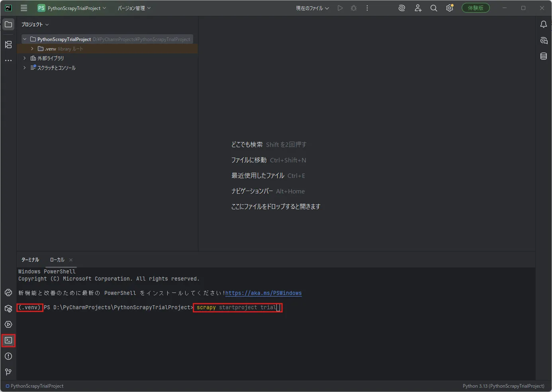Open IDE settings gear
The width and height of the screenshot is (552, 392).
[450, 8]
